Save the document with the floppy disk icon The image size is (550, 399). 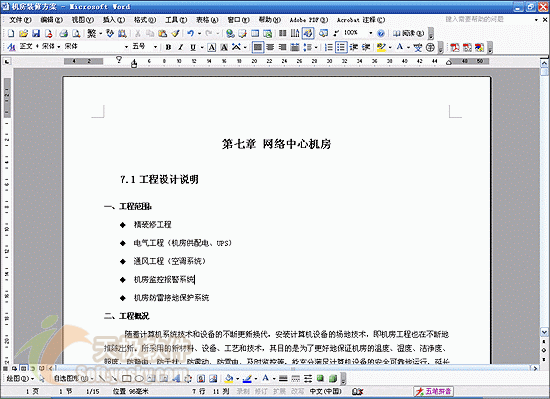pyautogui.click(x=36, y=33)
